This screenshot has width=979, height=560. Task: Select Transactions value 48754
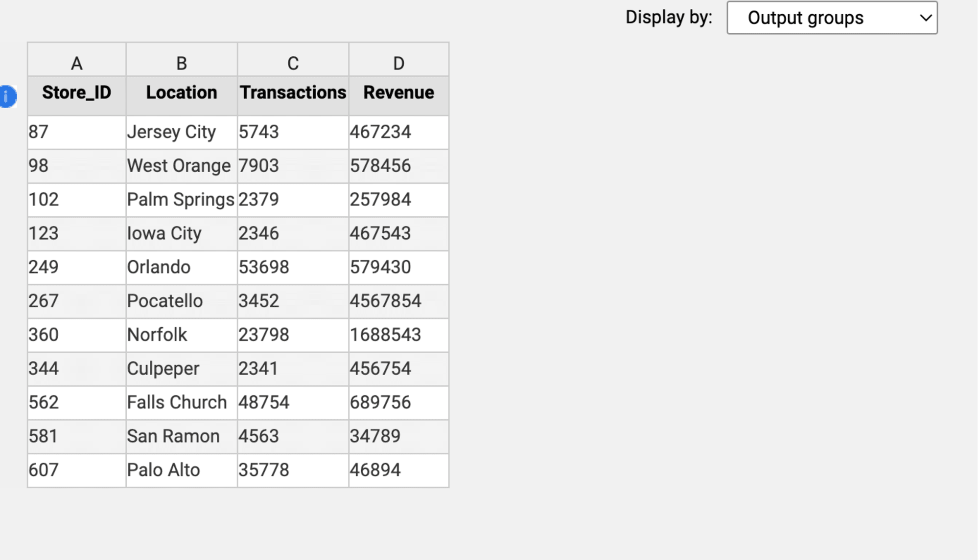click(x=293, y=403)
